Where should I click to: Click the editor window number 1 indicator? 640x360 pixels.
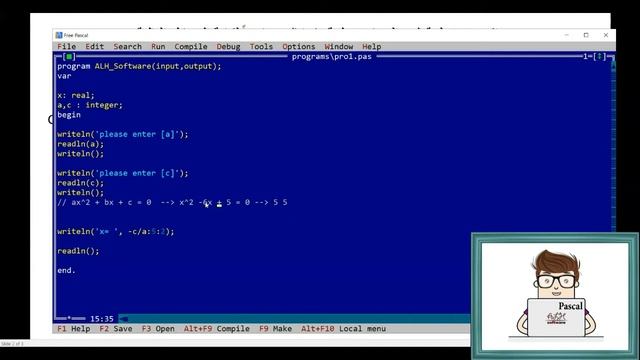coord(585,56)
